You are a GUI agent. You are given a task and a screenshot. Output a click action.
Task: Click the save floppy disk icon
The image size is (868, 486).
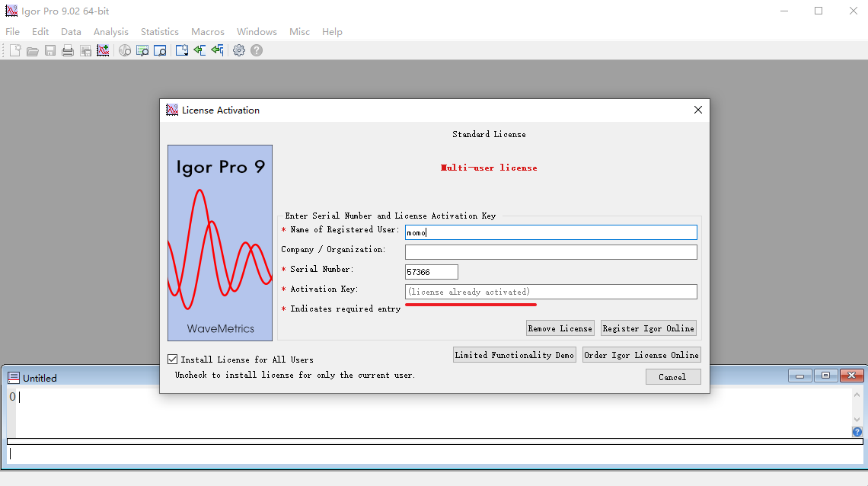click(50, 50)
